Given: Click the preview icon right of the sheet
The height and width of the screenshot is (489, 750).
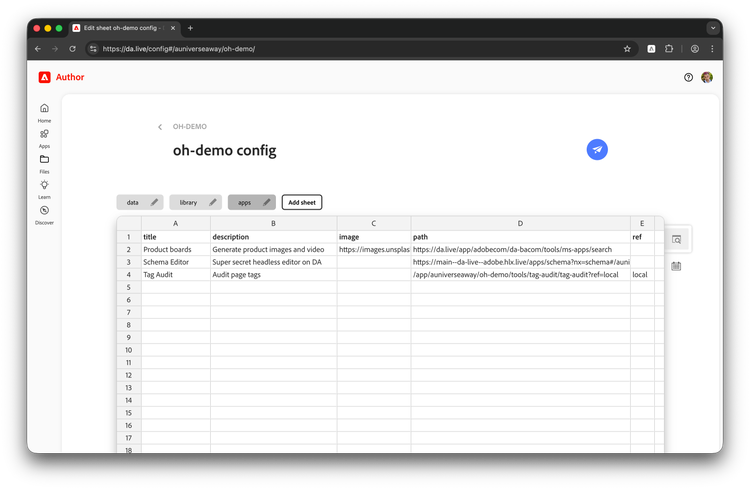Looking at the screenshot, I should (x=676, y=240).
